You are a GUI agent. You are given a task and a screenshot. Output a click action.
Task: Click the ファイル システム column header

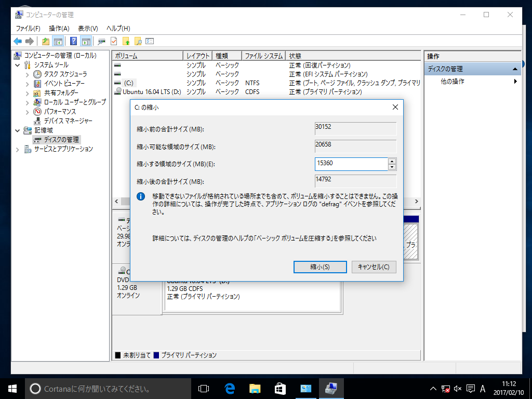coord(263,56)
